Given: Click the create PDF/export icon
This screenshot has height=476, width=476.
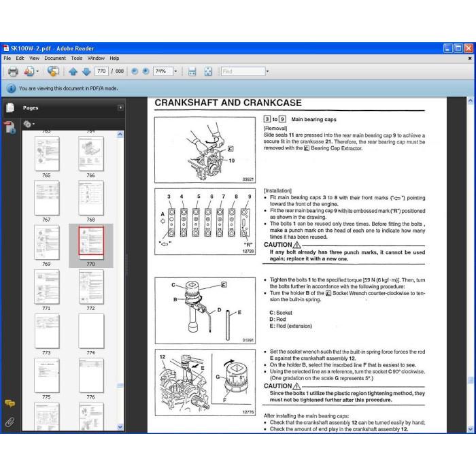Looking at the screenshot, I should [29, 71].
